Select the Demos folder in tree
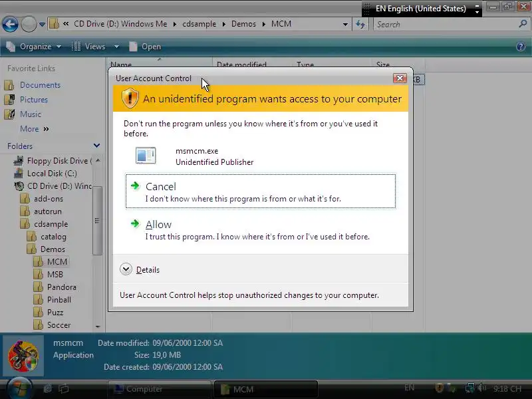 pyautogui.click(x=53, y=249)
